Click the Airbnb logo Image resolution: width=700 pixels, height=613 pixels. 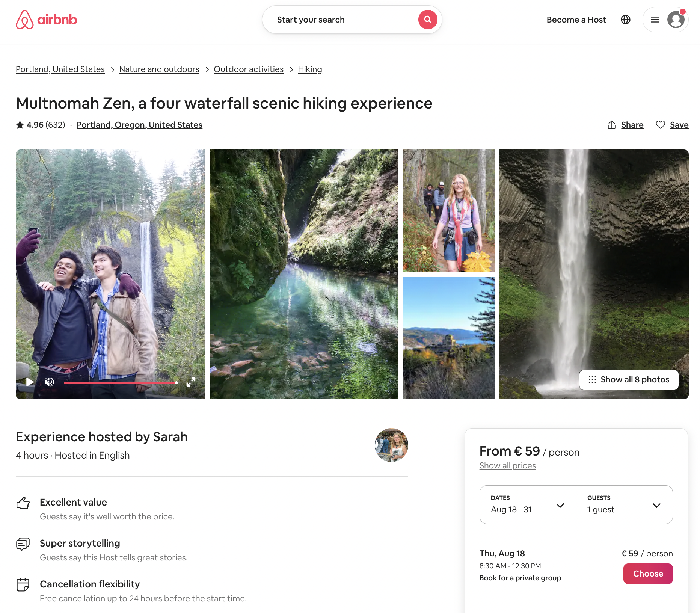tap(46, 20)
